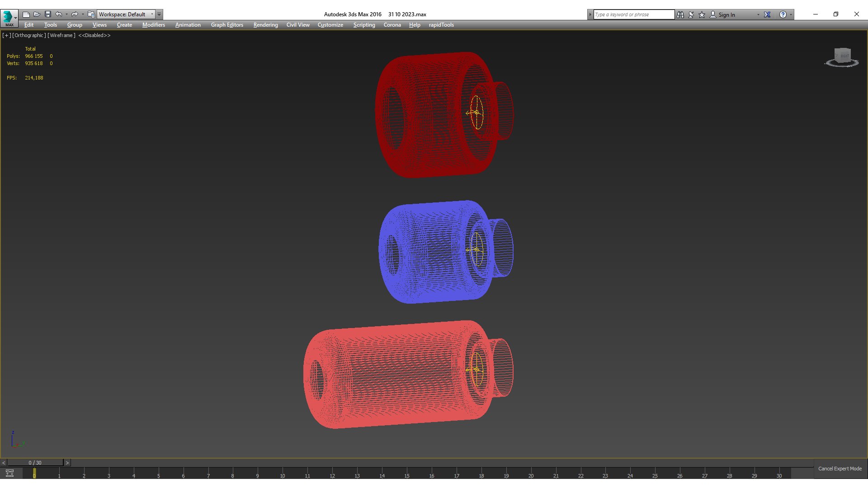The height and width of the screenshot is (488, 868).
Task: Click the Cancel Expert Mode button
Action: click(x=840, y=469)
